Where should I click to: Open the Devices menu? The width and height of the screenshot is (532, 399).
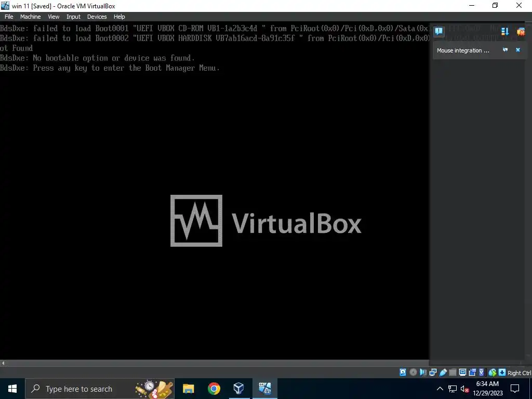97,17
